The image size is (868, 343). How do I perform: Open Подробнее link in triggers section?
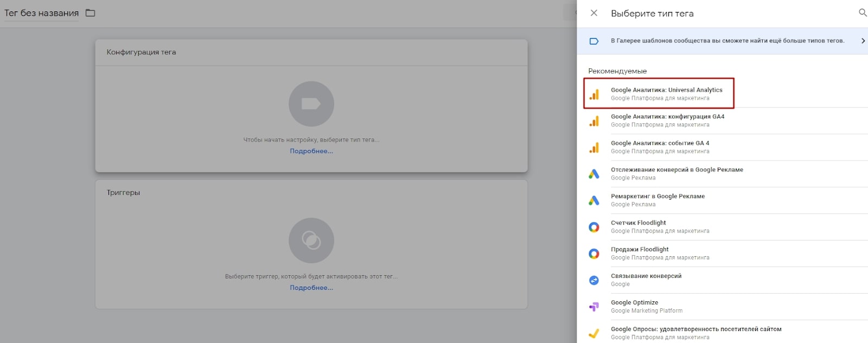coord(311,288)
